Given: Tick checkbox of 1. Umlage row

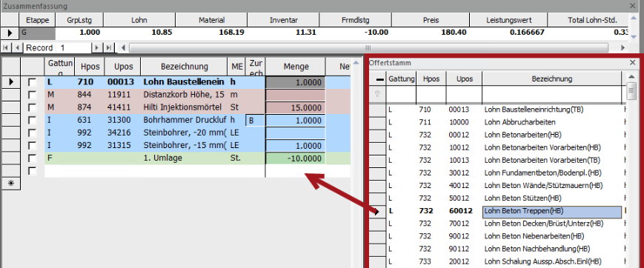Looking at the screenshot, I should coord(32,158).
